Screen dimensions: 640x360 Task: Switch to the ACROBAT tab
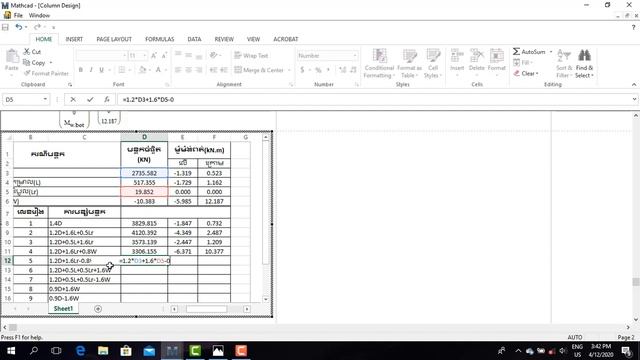[286, 39]
